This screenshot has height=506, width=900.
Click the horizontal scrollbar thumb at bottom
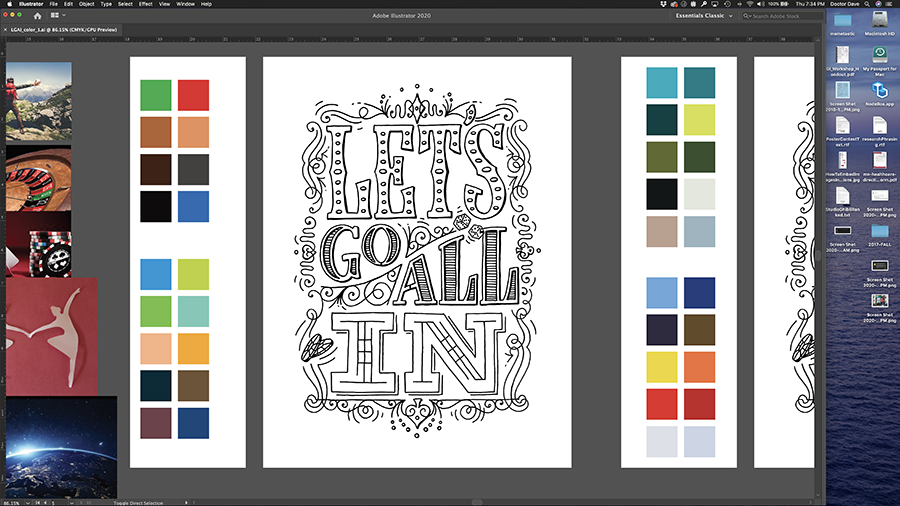point(476,503)
